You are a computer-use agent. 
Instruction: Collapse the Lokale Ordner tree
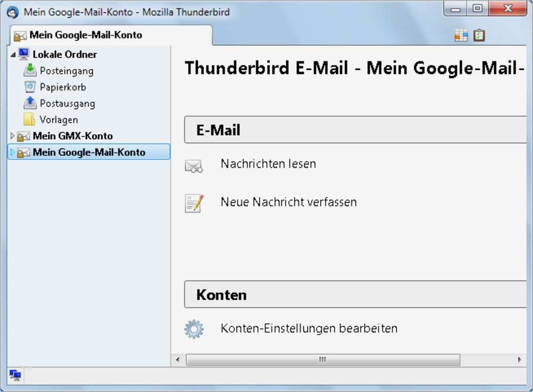13,54
